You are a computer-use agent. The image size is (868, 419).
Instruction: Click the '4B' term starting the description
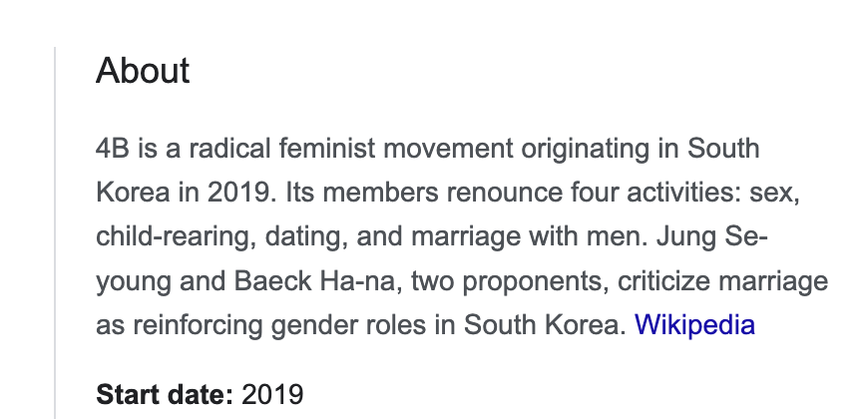113,149
